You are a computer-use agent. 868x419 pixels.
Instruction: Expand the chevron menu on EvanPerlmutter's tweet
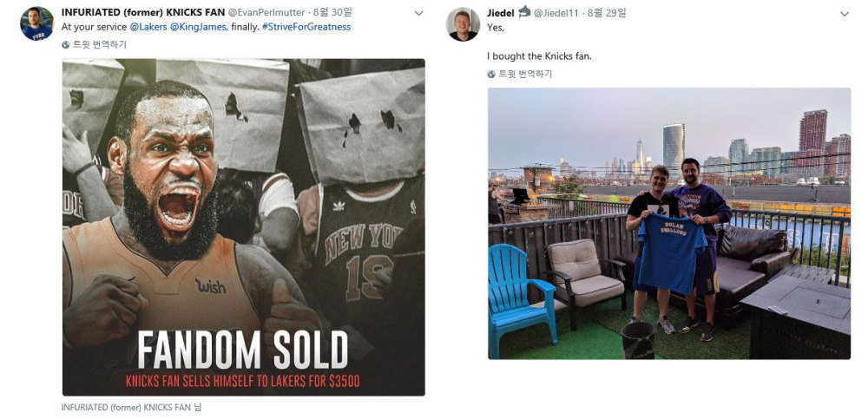418,13
